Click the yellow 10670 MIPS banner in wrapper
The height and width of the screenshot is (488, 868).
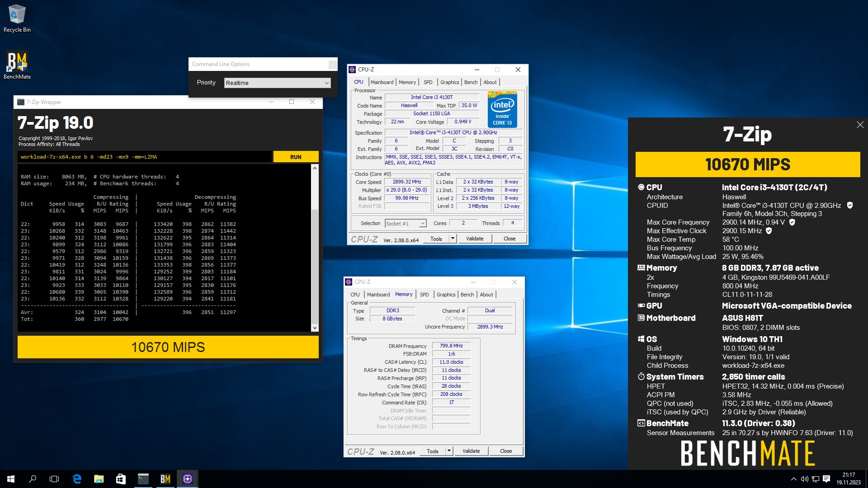pos(168,347)
